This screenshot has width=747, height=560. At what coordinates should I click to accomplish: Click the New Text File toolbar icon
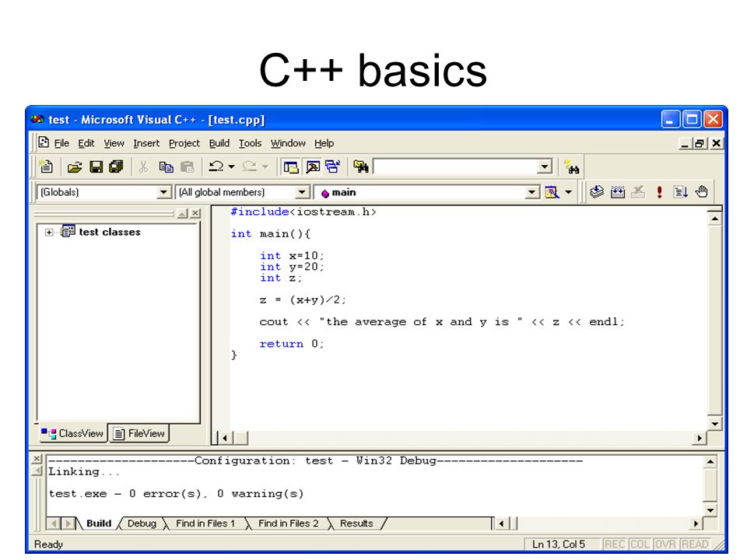point(46,166)
